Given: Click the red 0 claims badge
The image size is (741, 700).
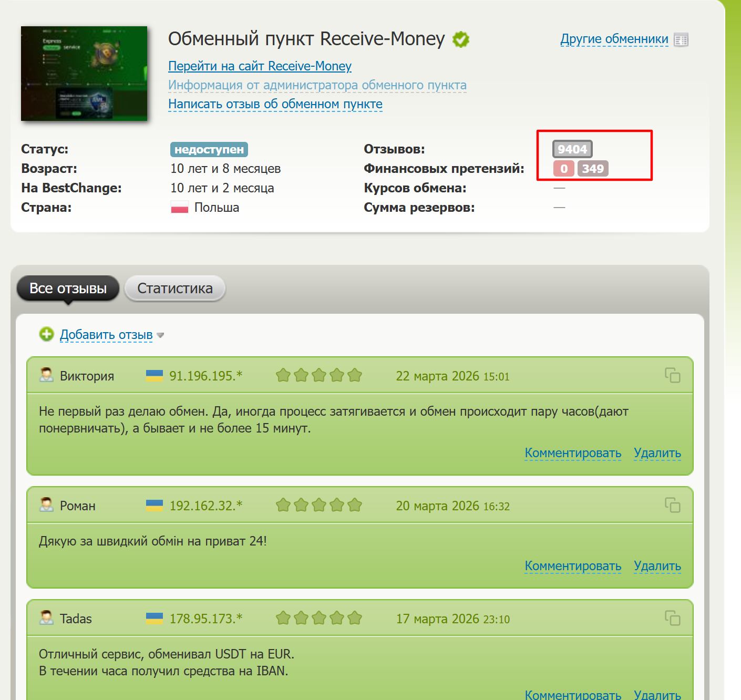Looking at the screenshot, I should tap(563, 169).
